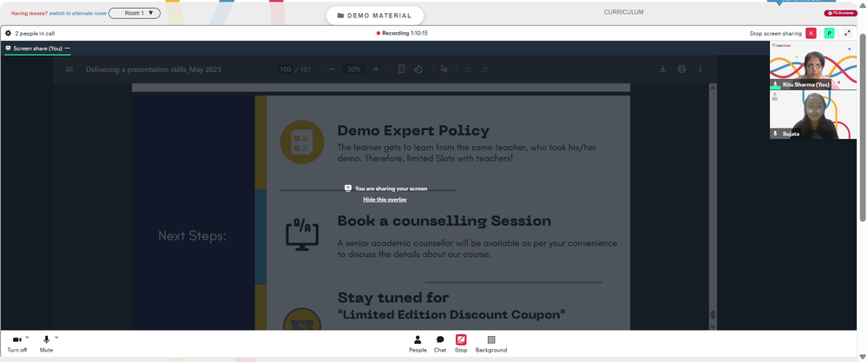Select the PDF draw annotation tool

pos(444,69)
